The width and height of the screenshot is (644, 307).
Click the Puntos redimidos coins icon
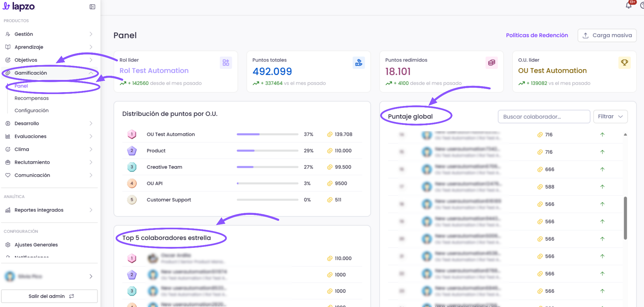coord(491,63)
